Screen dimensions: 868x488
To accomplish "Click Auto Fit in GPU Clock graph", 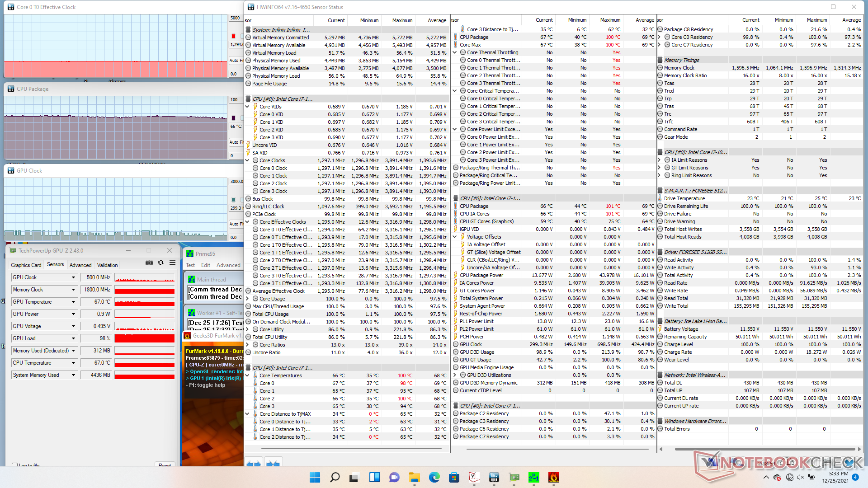I will pos(236,224).
